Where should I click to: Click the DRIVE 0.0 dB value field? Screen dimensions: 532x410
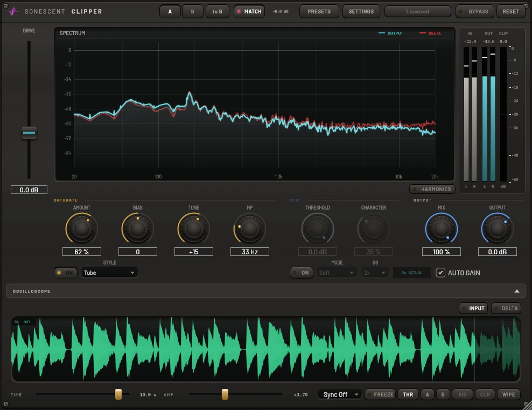pos(29,190)
